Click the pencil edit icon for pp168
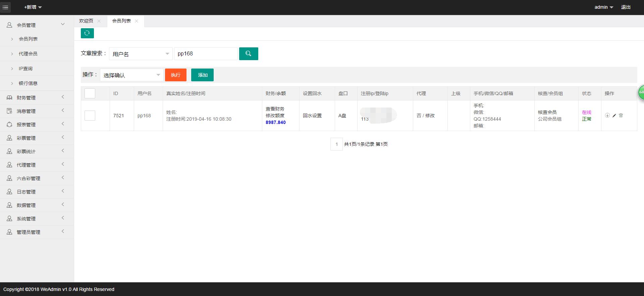 pos(614,116)
